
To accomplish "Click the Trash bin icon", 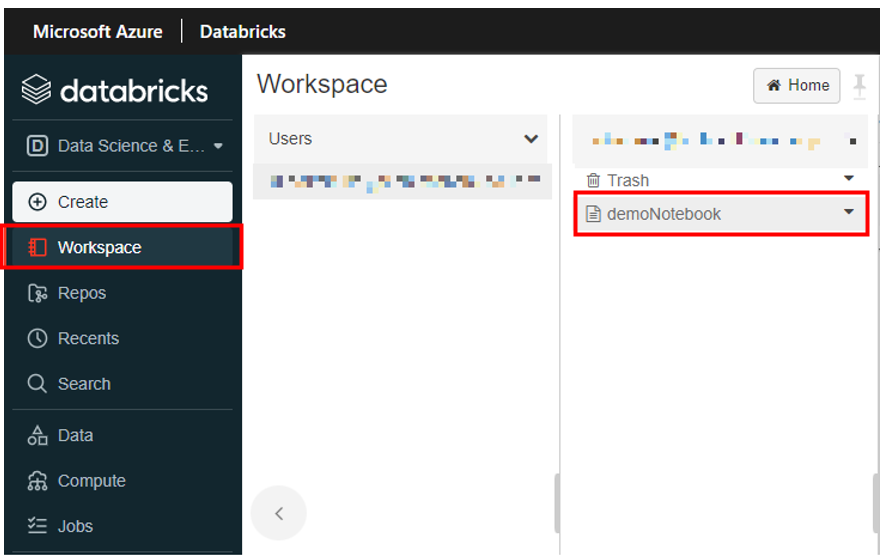I will click(x=593, y=180).
